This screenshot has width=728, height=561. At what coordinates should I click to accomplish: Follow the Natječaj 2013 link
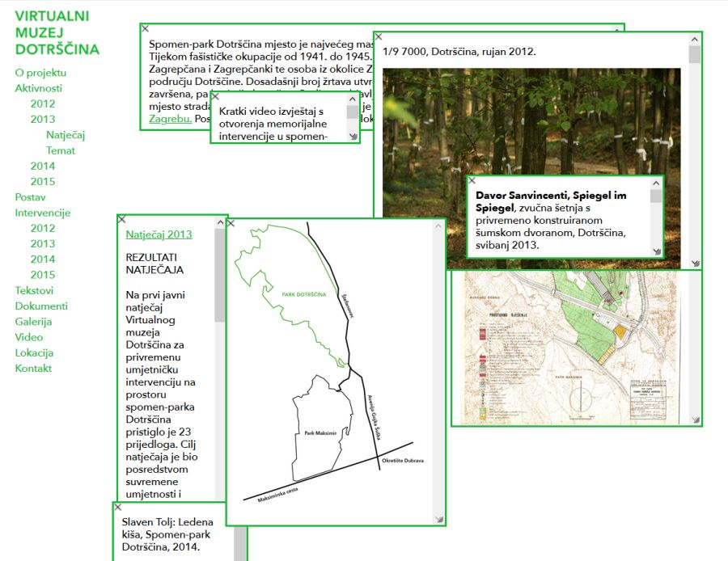click(159, 234)
